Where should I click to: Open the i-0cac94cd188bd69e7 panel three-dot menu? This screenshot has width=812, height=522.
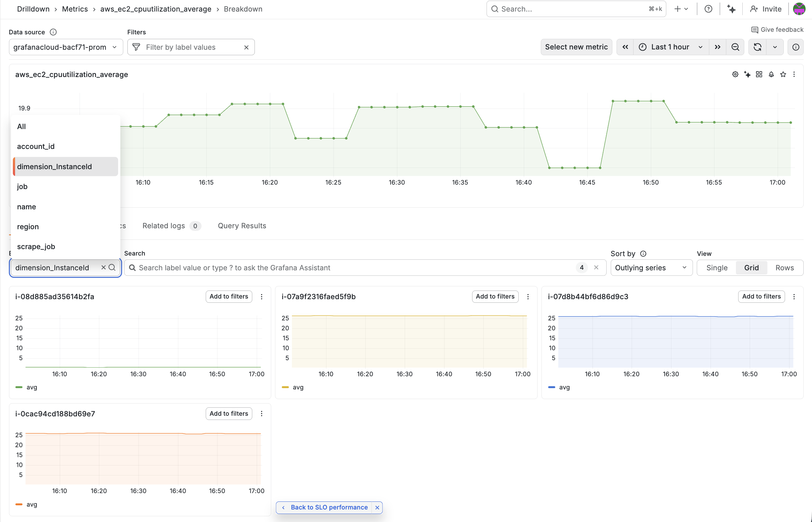click(x=262, y=413)
